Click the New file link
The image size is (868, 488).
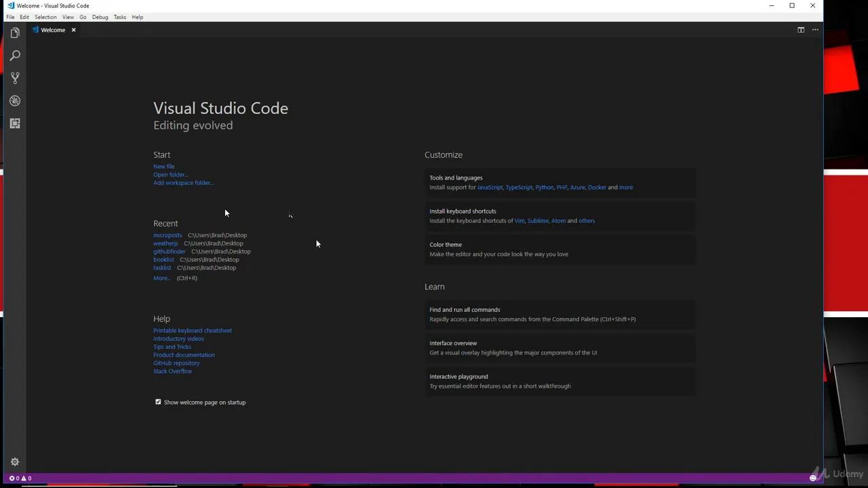pos(163,166)
